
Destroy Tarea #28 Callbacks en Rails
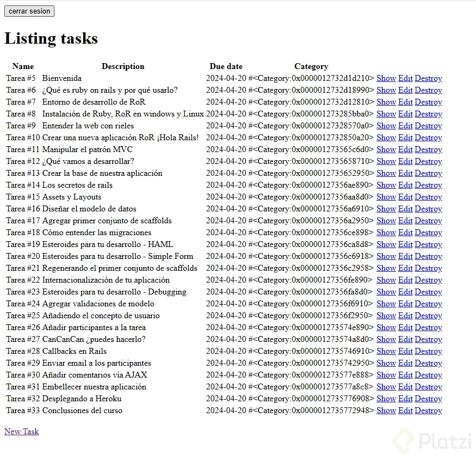tap(428, 351)
